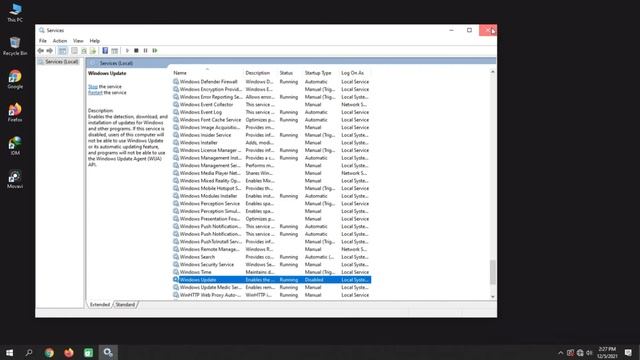This screenshot has width=640, height=360.
Task: Select the Windows Remote Management service
Action: [271, 249]
